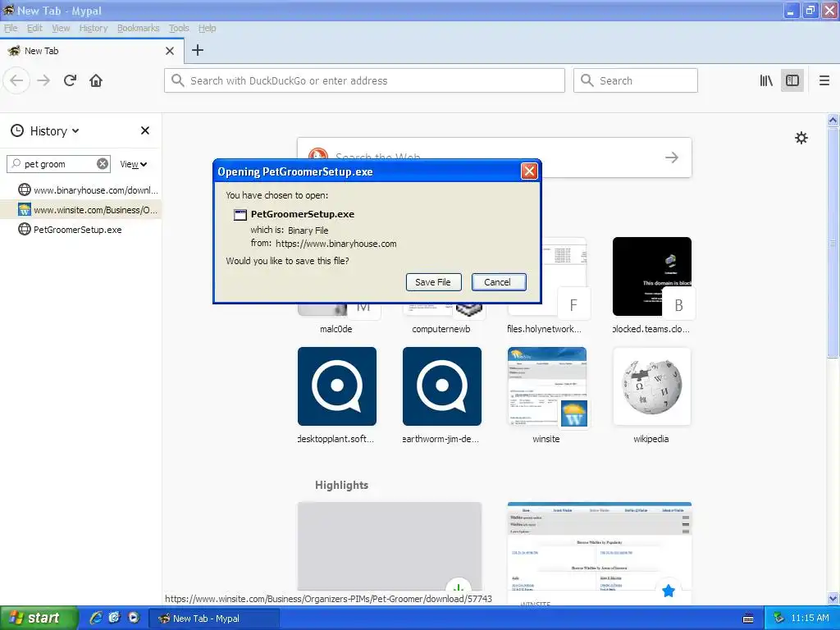840x630 pixels.
Task: Go forward with the Forward arrow button
Action: [x=43, y=81]
